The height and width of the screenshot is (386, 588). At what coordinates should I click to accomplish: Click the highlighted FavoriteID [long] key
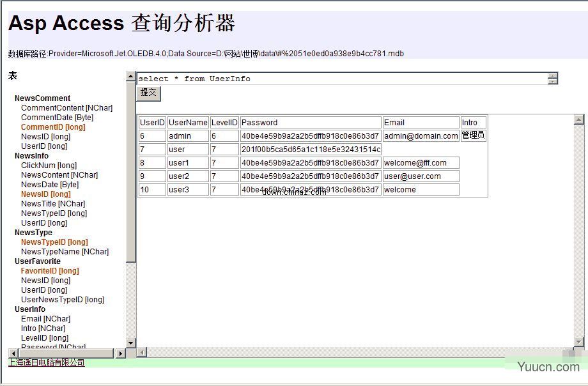coord(50,271)
